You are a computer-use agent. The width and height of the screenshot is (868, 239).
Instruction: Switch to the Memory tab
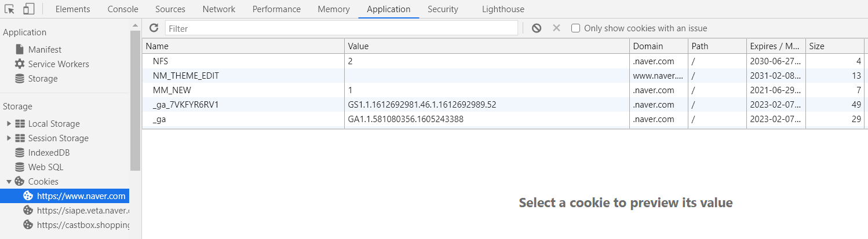tap(334, 9)
